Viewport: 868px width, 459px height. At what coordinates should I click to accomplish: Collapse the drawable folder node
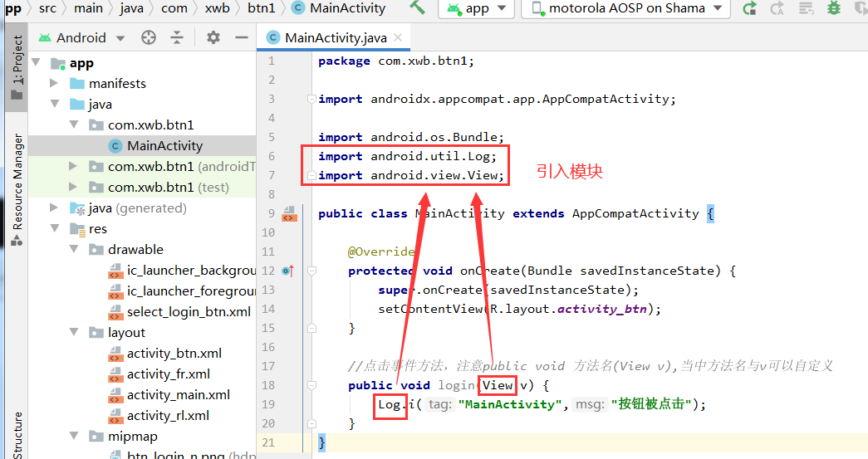pos(74,249)
